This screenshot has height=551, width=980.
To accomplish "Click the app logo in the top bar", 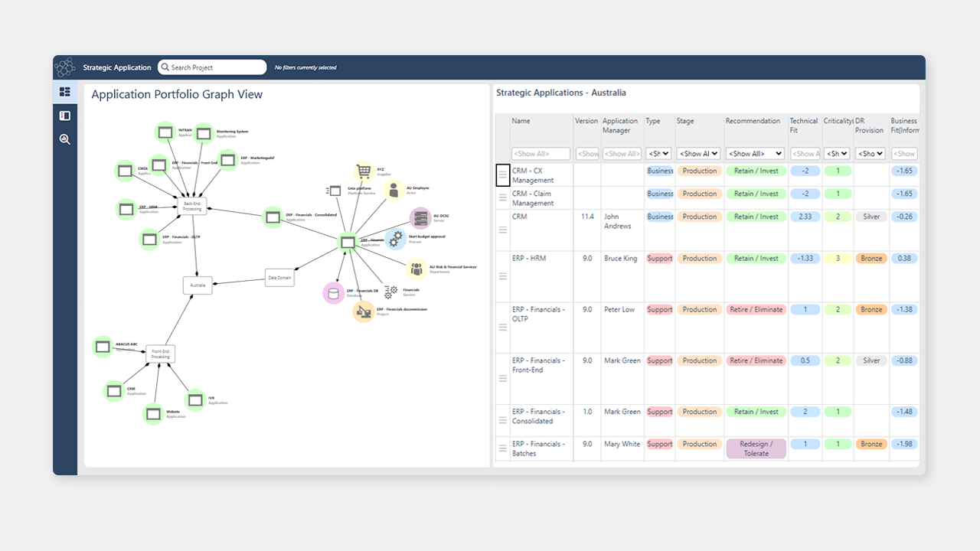I will pos(65,67).
